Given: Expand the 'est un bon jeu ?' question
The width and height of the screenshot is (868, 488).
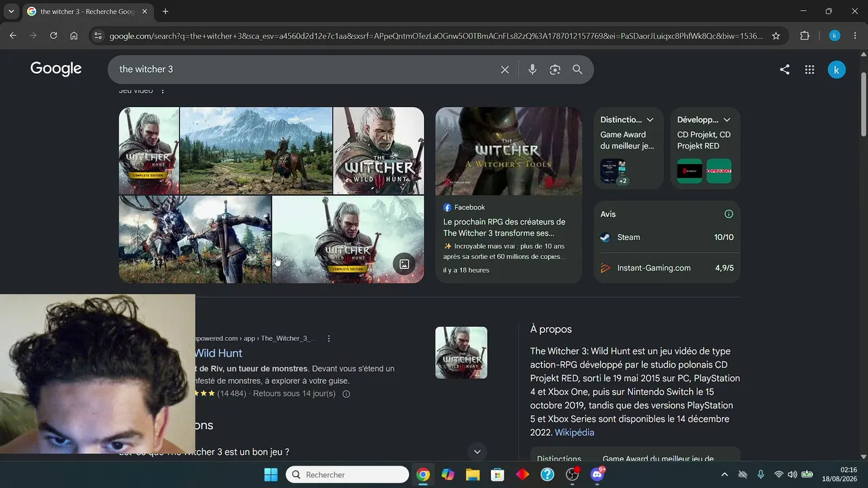Looking at the screenshot, I should [x=477, y=452].
